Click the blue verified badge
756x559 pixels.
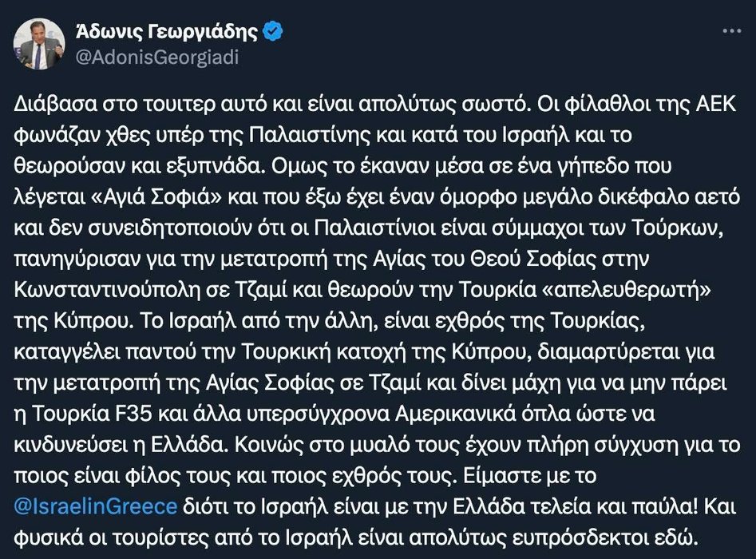point(273,32)
